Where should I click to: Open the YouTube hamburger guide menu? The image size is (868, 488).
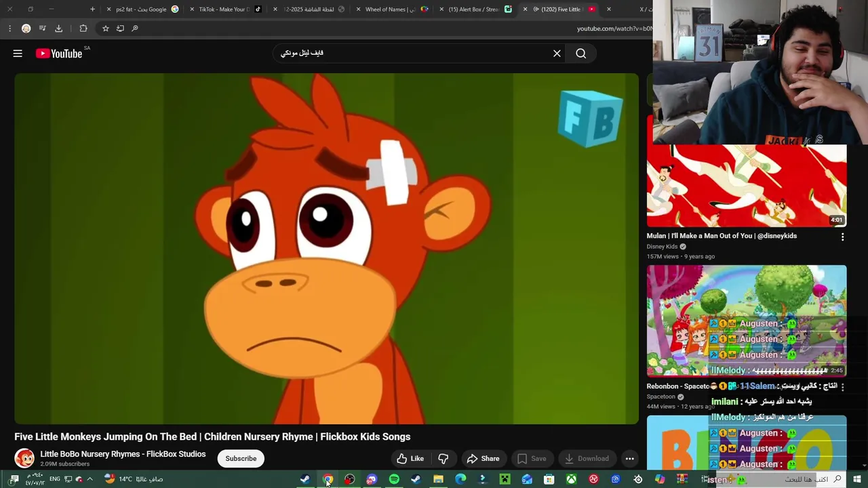tap(18, 54)
